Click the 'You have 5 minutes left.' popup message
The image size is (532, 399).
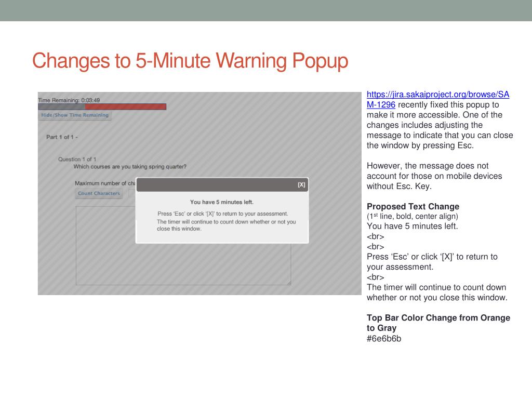click(221, 202)
